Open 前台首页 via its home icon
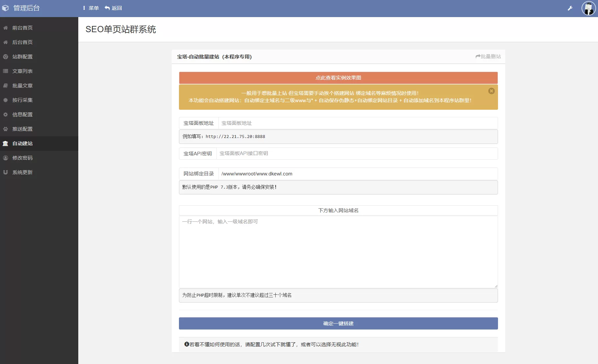Viewport: 598px width, 364px height. [x=22, y=28]
